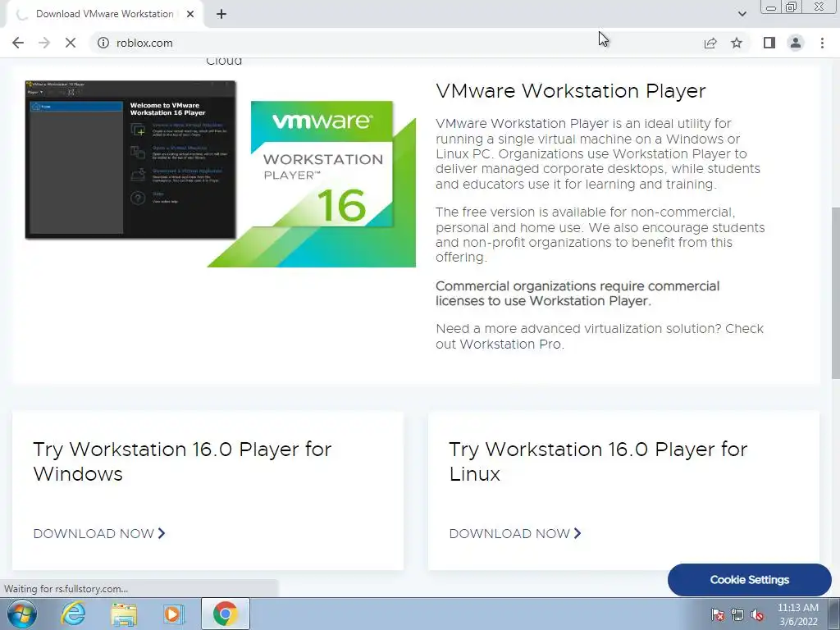Open Action Center flag tray icon
This screenshot has width=840, height=630.
[718, 614]
